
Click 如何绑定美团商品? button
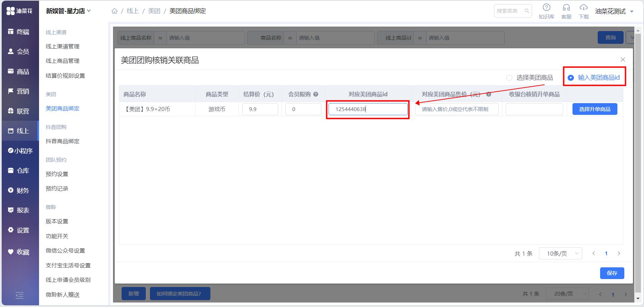pyautogui.click(x=180, y=294)
